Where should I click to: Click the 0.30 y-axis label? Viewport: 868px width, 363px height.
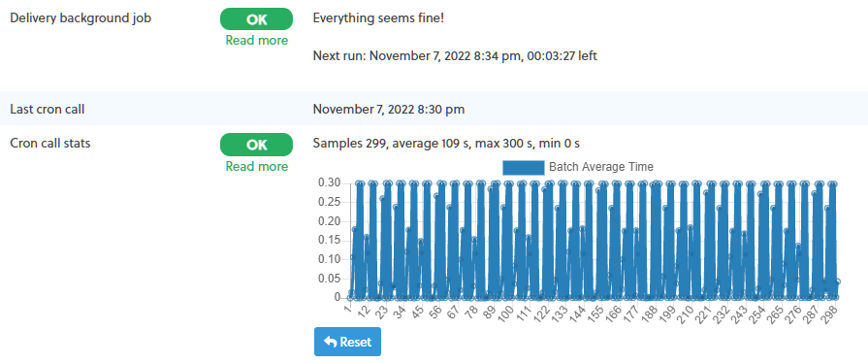coord(329,182)
